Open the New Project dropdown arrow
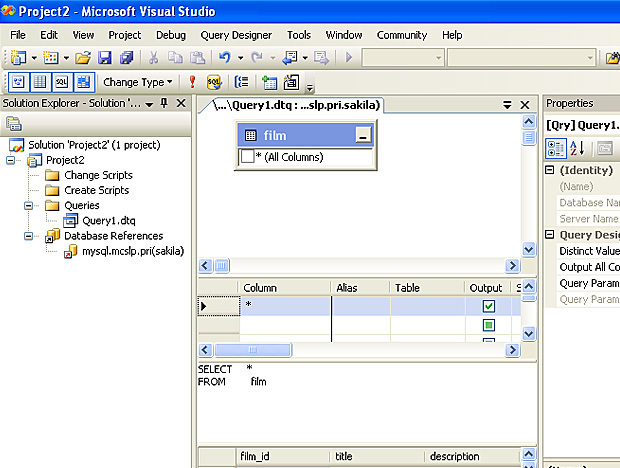 (34, 58)
